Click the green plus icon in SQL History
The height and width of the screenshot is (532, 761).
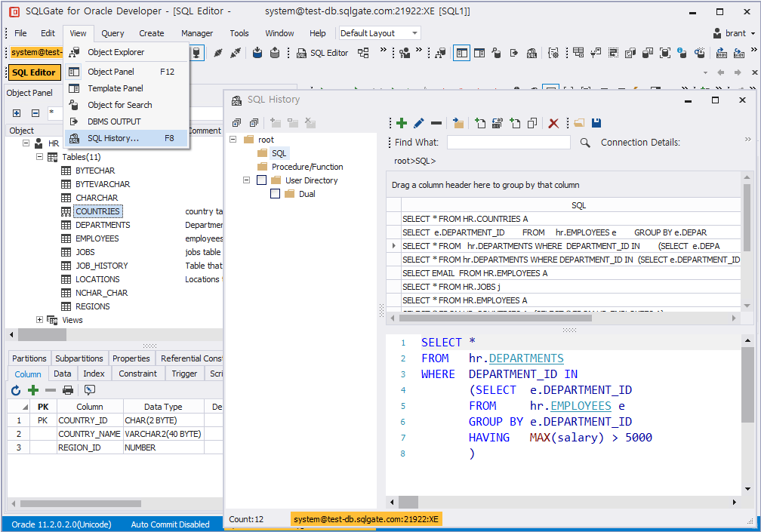click(402, 123)
